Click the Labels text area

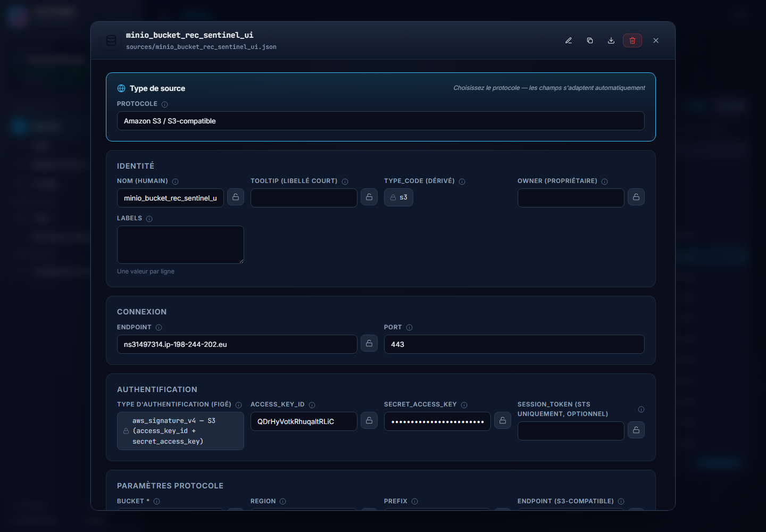pos(180,245)
